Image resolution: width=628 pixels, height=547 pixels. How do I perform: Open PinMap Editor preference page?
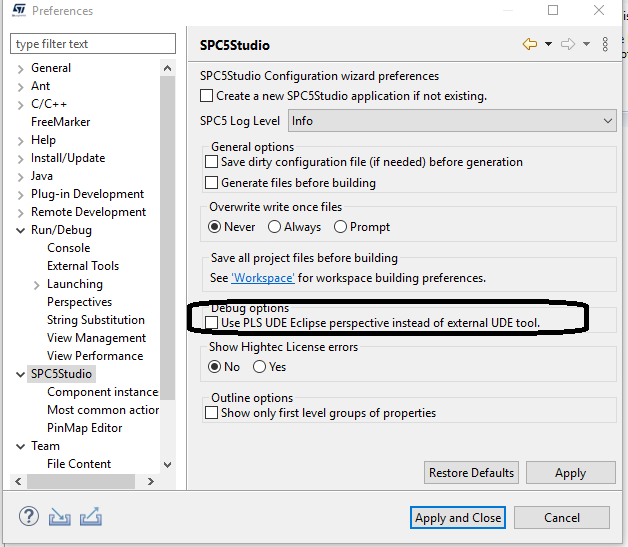[x=85, y=428]
